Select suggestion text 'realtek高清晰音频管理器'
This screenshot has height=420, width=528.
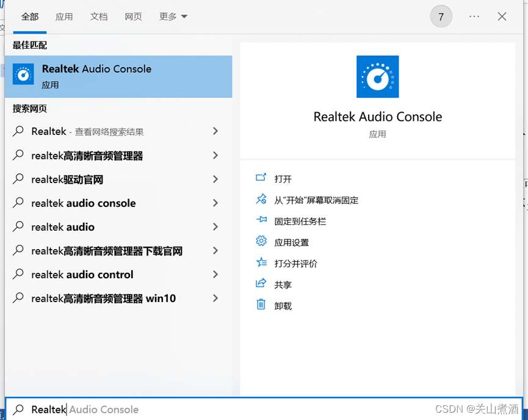87,156
